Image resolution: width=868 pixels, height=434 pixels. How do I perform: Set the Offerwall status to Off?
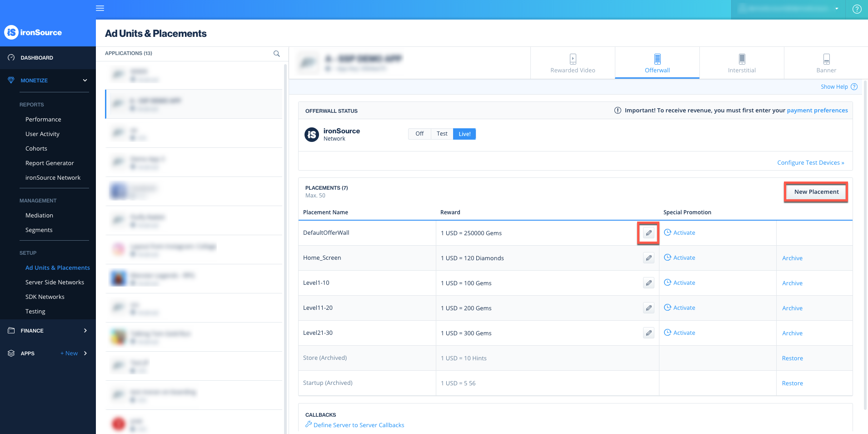click(419, 134)
